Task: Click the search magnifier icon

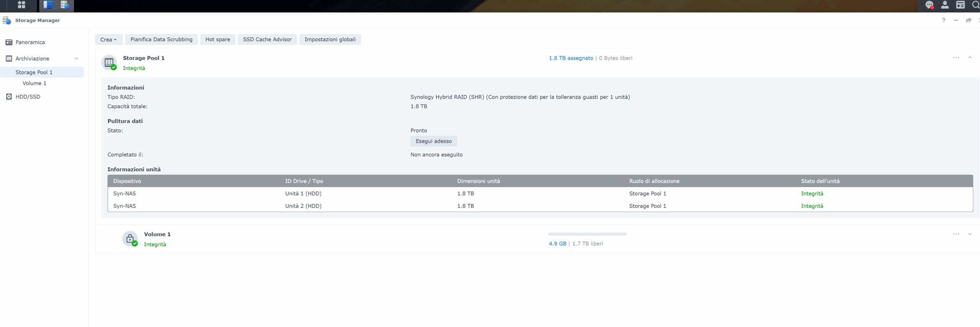Action: [976, 5]
